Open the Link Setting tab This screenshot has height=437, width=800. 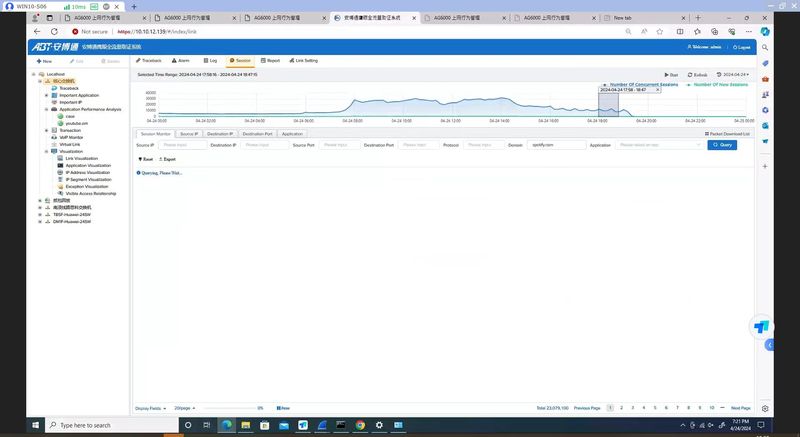pos(304,61)
